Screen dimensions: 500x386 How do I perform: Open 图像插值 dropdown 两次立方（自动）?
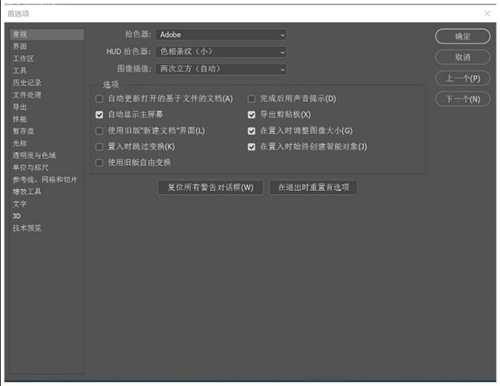pos(222,69)
